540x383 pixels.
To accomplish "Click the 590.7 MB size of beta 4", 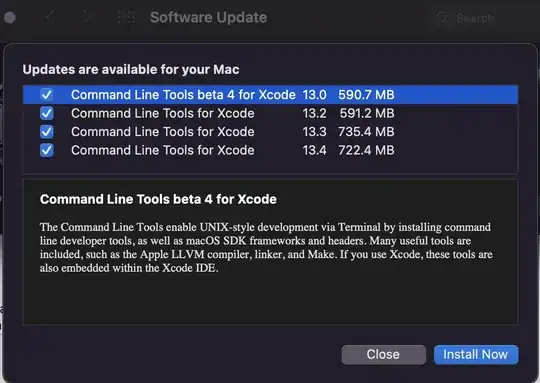I will click(x=366, y=95).
